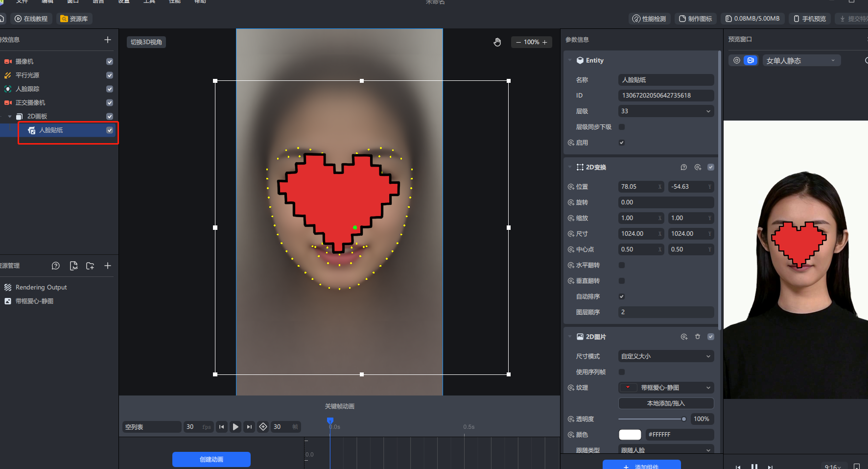The height and width of the screenshot is (469, 868).
Task: Click plus icon in resource manager
Action: [x=108, y=266]
